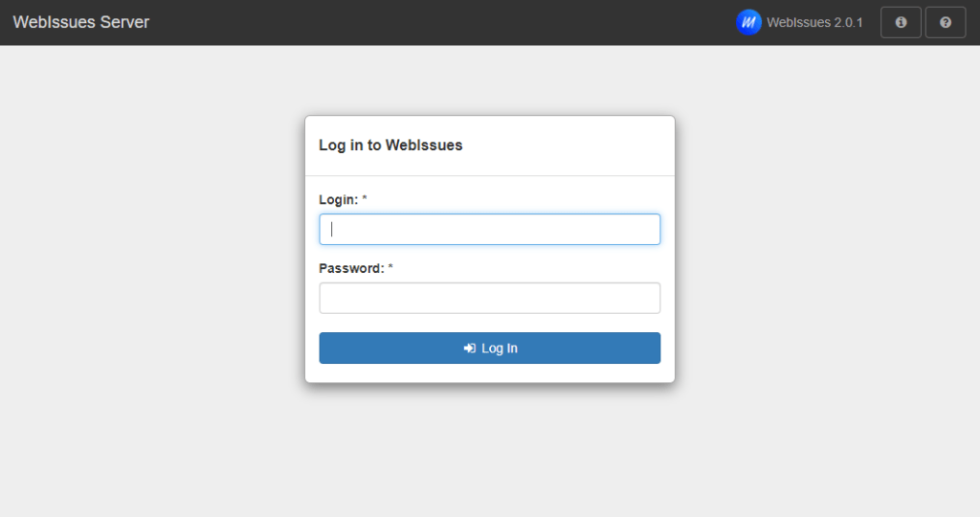Focus the Login text field
The width and height of the screenshot is (980, 517).
[x=489, y=230]
